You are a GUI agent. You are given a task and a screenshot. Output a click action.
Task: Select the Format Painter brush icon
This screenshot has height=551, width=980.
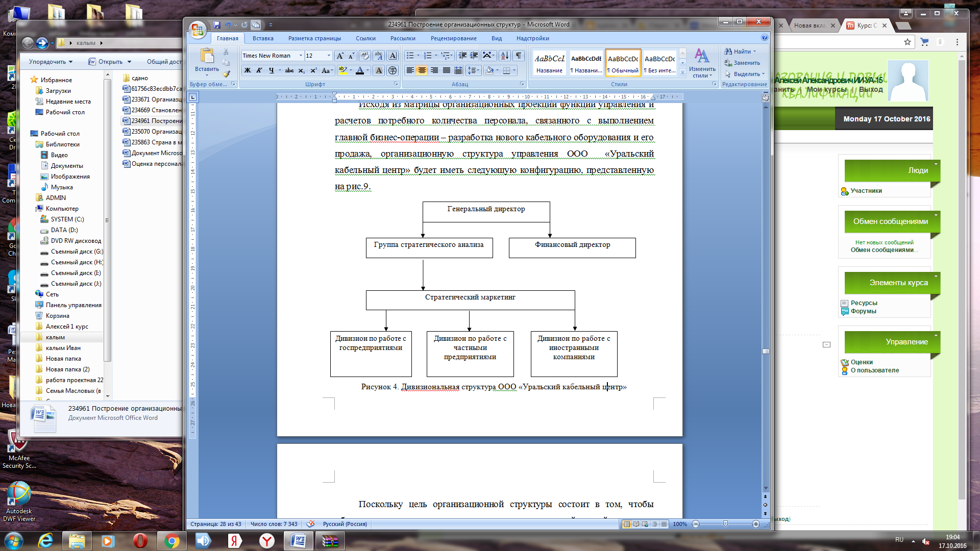(x=226, y=74)
